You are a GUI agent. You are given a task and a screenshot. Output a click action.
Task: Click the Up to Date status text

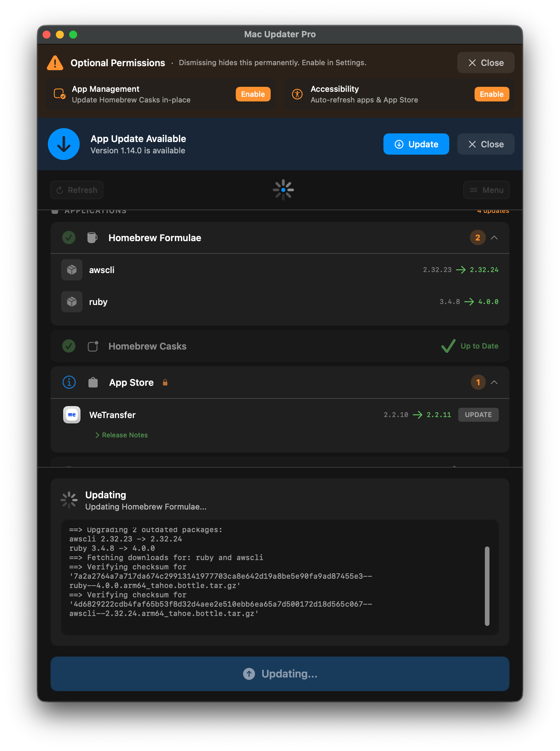click(479, 346)
